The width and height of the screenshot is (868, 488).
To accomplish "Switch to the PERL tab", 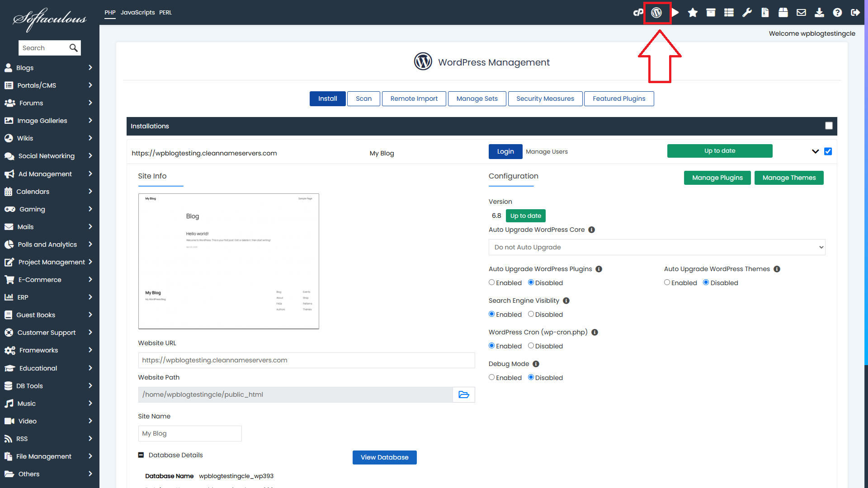I will tap(165, 13).
